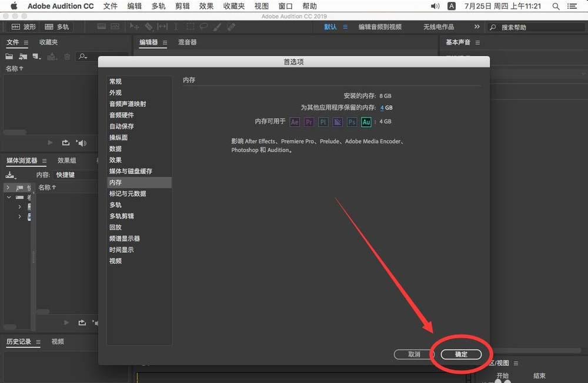Open the New File dropdown icon

(x=36, y=56)
